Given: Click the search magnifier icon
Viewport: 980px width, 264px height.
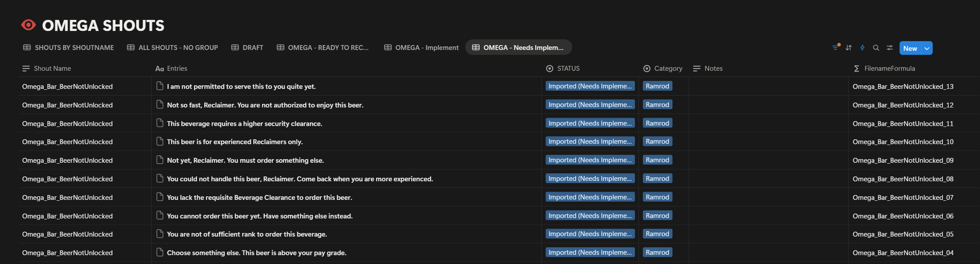Looking at the screenshot, I should pyautogui.click(x=876, y=48).
